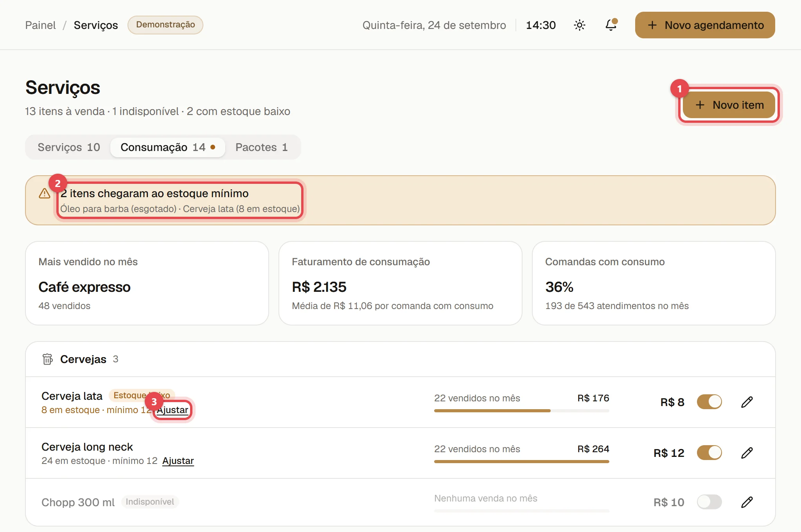Image resolution: width=801 pixels, height=532 pixels.
Task: Turn off the Cerveja long neck switch
Action: pyautogui.click(x=709, y=453)
